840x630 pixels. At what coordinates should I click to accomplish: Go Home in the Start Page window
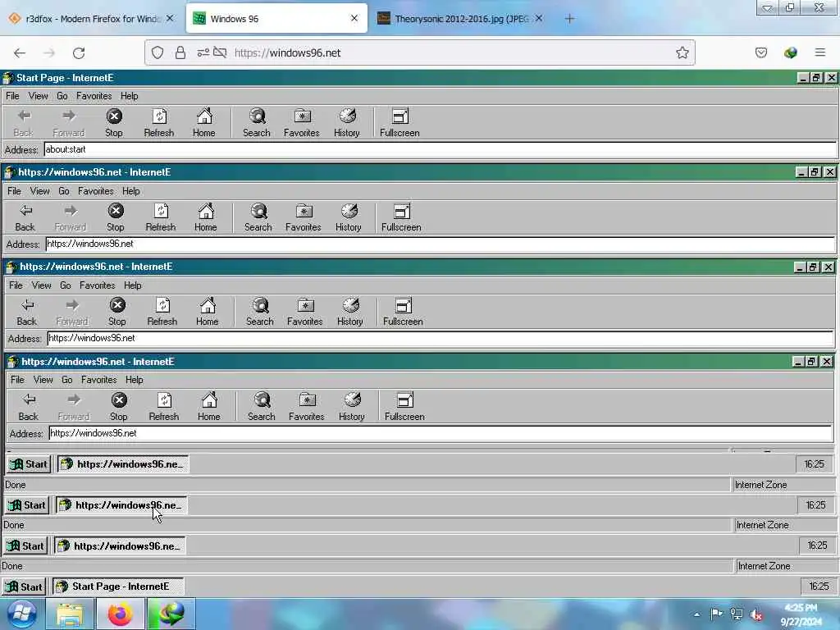pos(204,123)
